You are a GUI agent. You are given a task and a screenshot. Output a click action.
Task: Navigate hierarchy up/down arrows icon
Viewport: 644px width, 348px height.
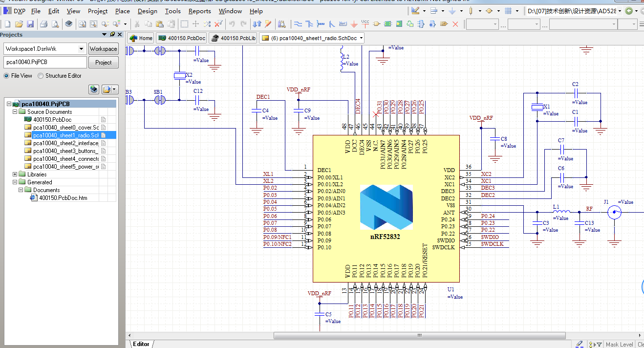click(257, 24)
